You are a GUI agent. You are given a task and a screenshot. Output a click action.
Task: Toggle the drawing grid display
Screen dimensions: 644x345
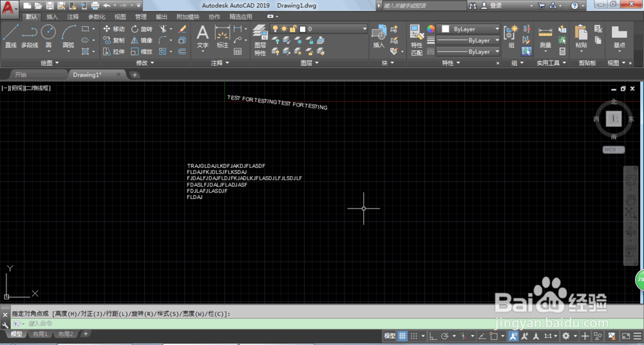(x=402, y=335)
